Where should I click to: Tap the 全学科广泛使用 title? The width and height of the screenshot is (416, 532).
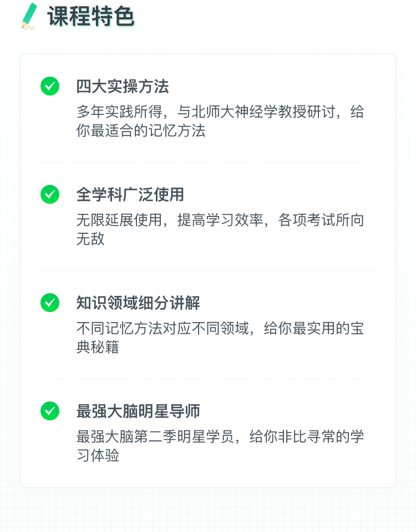(x=130, y=194)
